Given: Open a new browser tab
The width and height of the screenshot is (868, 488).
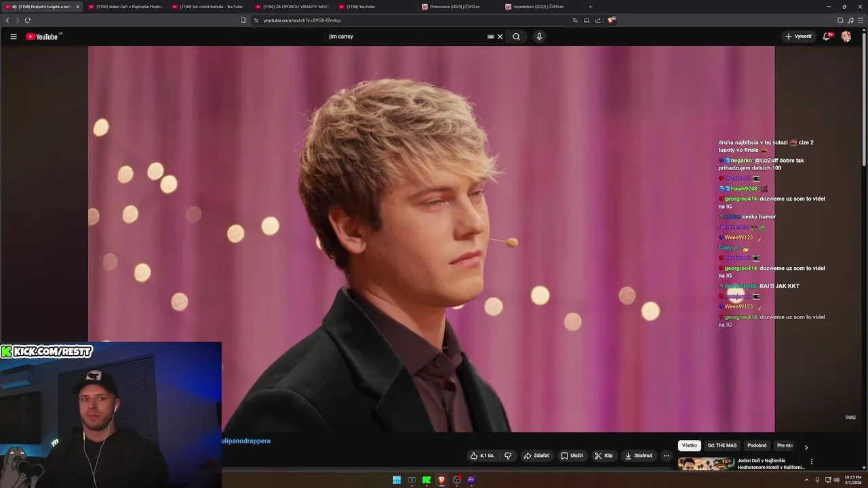Looking at the screenshot, I should click(x=590, y=7).
